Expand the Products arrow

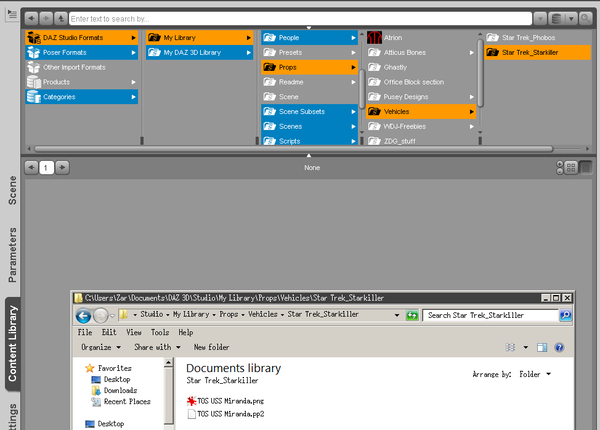(x=133, y=82)
